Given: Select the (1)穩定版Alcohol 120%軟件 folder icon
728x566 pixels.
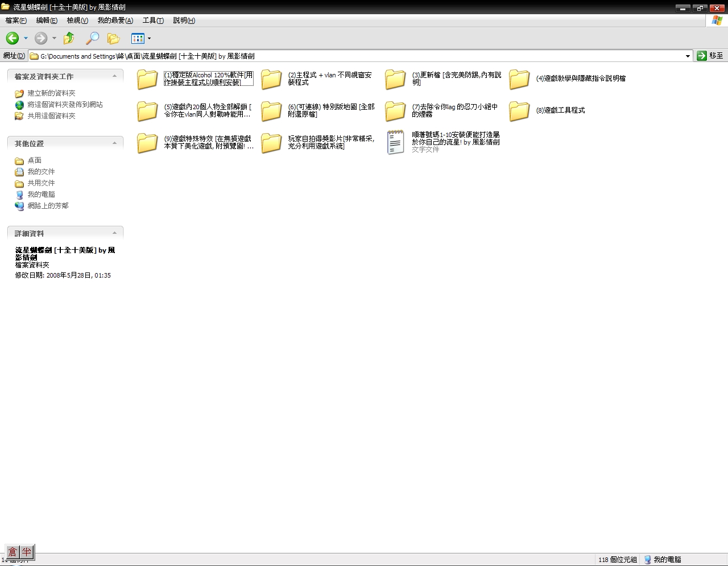Looking at the screenshot, I should (147, 79).
